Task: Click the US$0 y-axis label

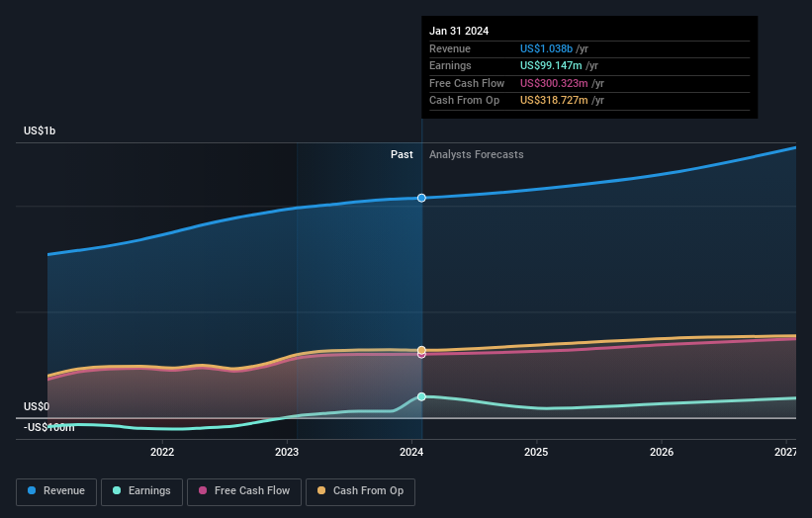Action: pos(37,406)
